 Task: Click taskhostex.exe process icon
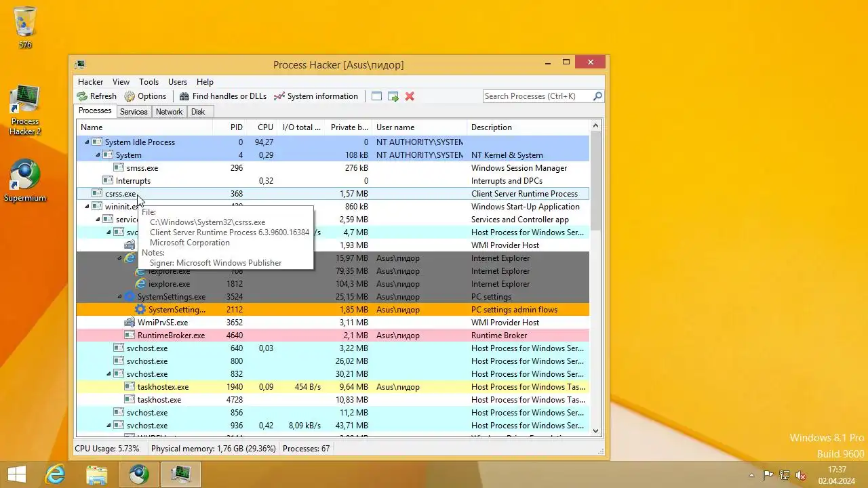click(x=130, y=387)
